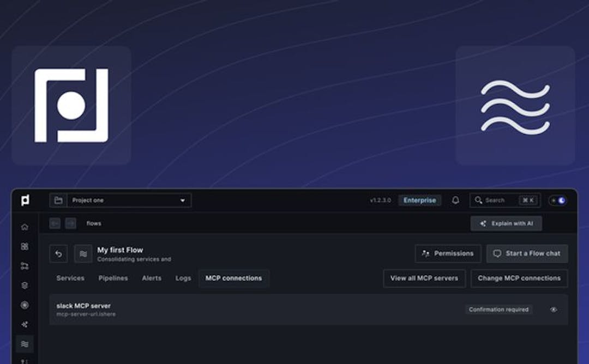This screenshot has height=364, width=589.
Task: Switch to the Alerts tab
Action: coord(152,278)
